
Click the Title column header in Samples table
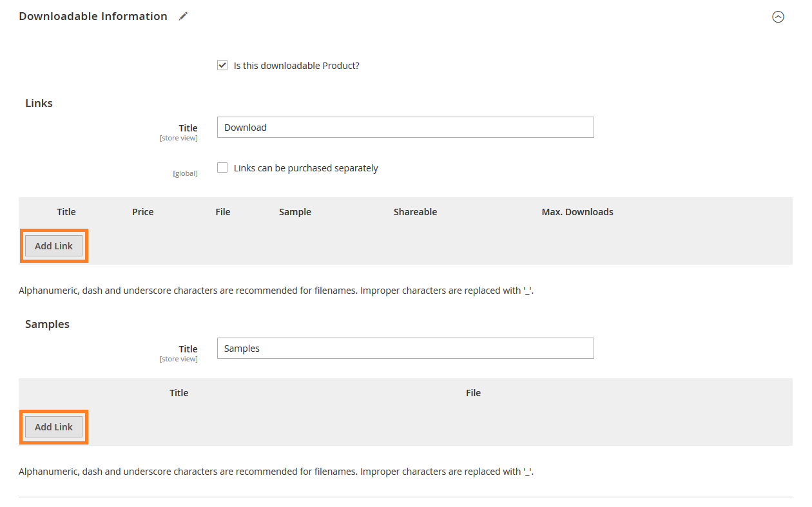coord(179,392)
